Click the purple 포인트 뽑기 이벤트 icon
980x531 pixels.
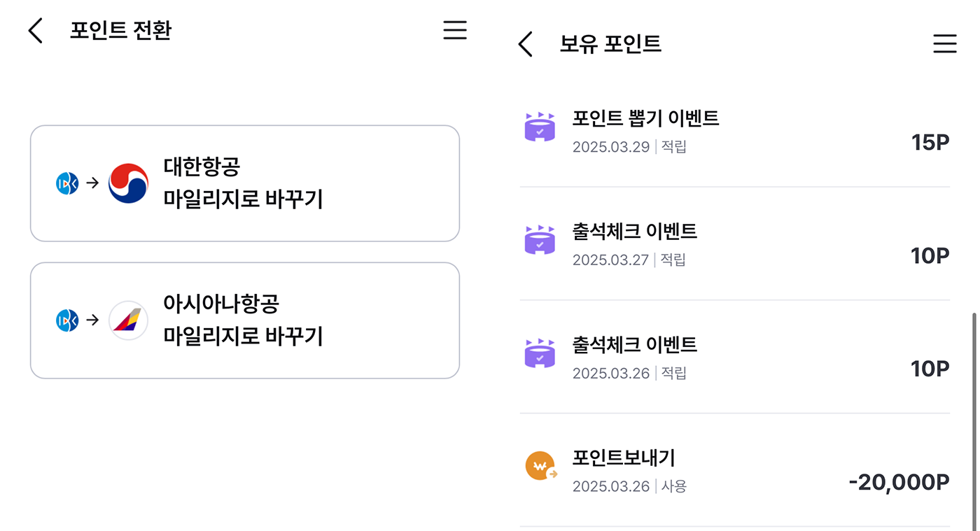(540, 127)
